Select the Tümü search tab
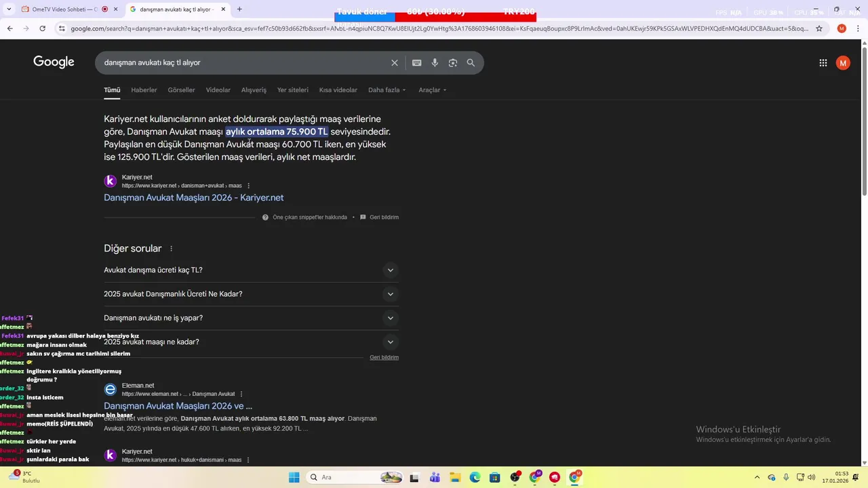Screen dimensions: 868x488 112,90
